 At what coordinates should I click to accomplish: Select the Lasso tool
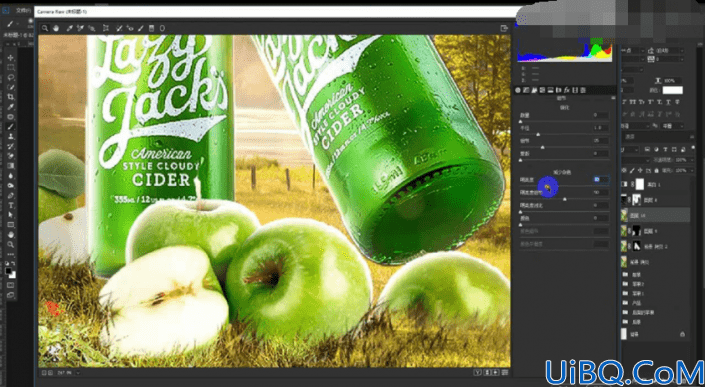pyautogui.click(x=11, y=78)
